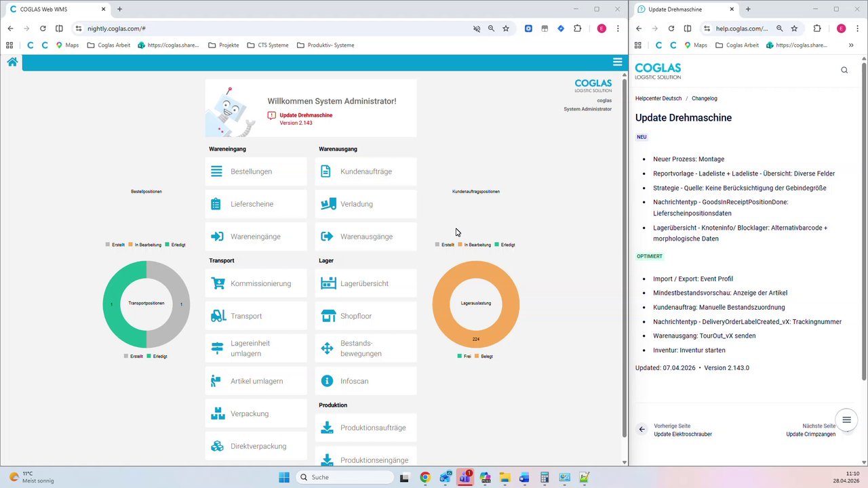Open the Wareneingänge tile
This screenshot has width=868, height=488.
tap(256, 237)
